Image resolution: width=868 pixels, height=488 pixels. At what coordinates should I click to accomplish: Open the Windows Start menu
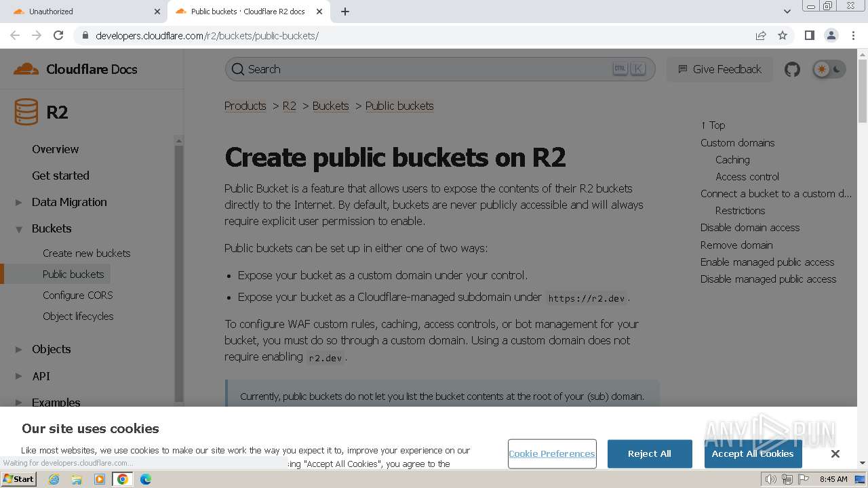pyautogui.click(x=19, y=479)
